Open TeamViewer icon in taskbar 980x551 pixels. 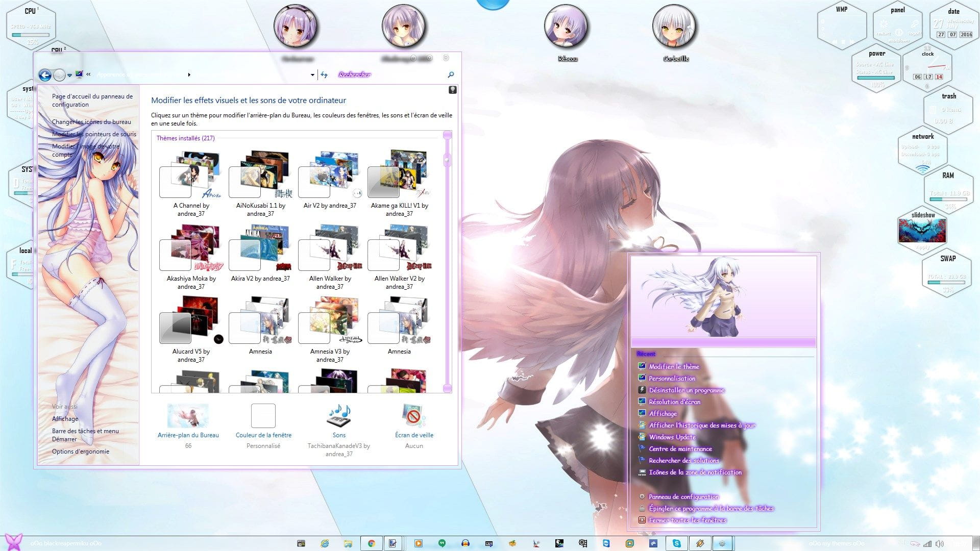tap(606, 543)
